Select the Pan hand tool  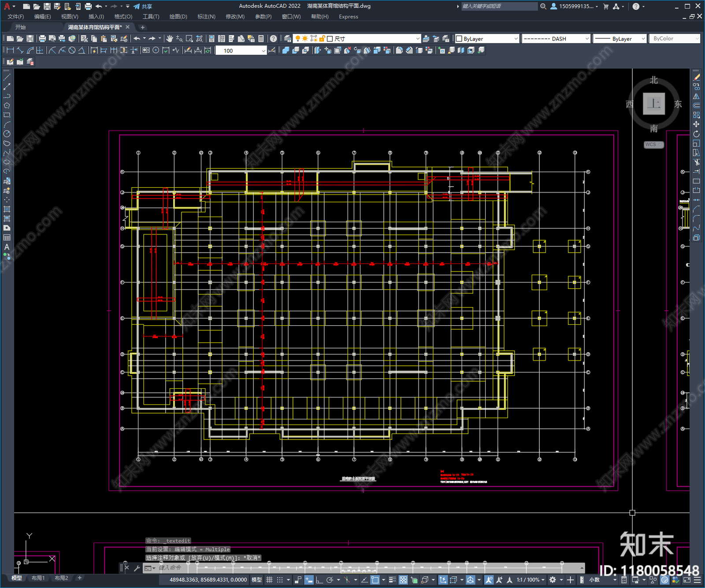[x=170, y=39]
